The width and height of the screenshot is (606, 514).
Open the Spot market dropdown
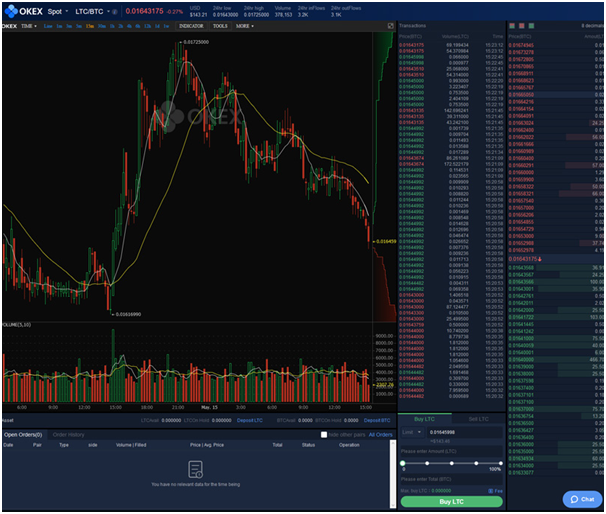tap(58, 12)
